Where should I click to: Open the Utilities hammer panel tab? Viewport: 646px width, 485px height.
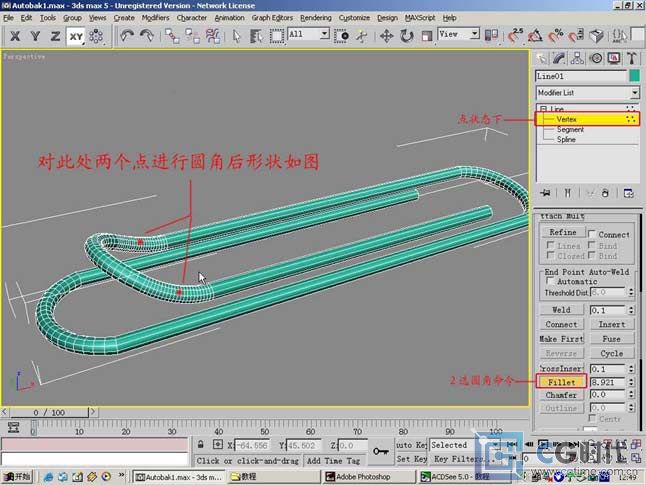click(632, 59)
